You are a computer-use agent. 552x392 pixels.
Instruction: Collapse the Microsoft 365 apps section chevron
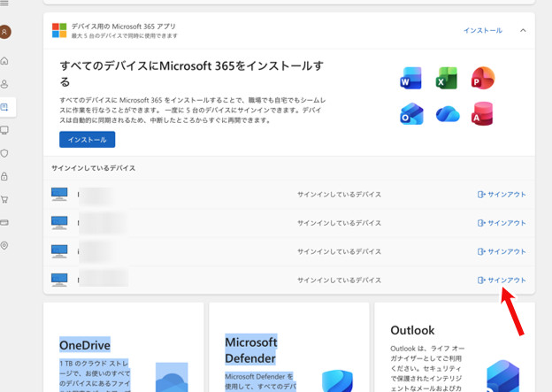(x=523, y=30)
